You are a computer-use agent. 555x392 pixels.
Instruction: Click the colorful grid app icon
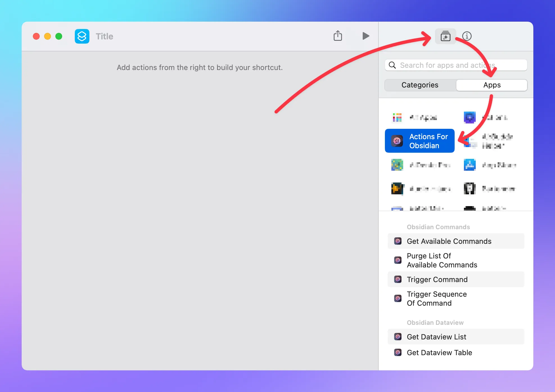click(x=398, y=117)
